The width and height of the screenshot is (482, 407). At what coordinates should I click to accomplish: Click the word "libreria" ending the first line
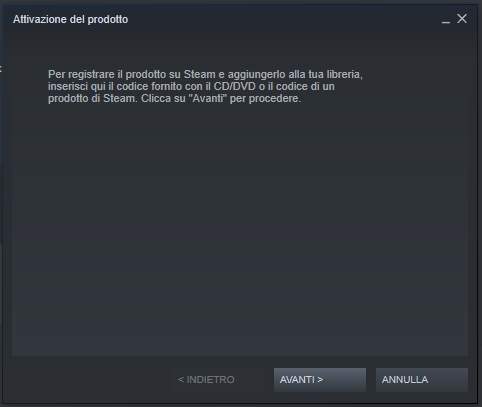(344, 74)
